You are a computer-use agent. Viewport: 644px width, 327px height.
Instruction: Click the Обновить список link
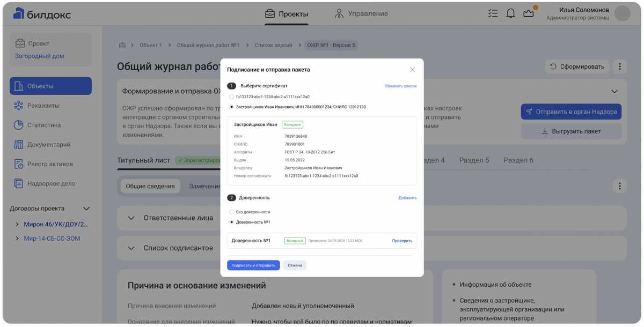(x=401, y=85)
